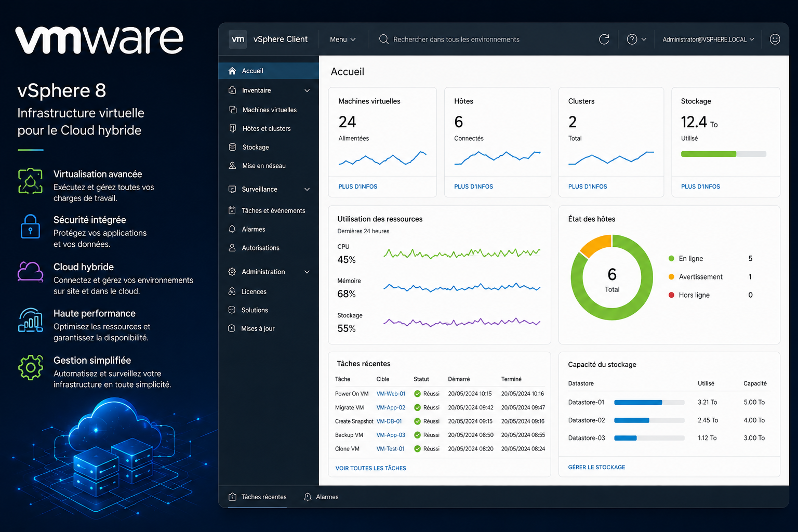
Task: Click the Réussi status icon for Power On VM
Action: click(x=417, y=394)
